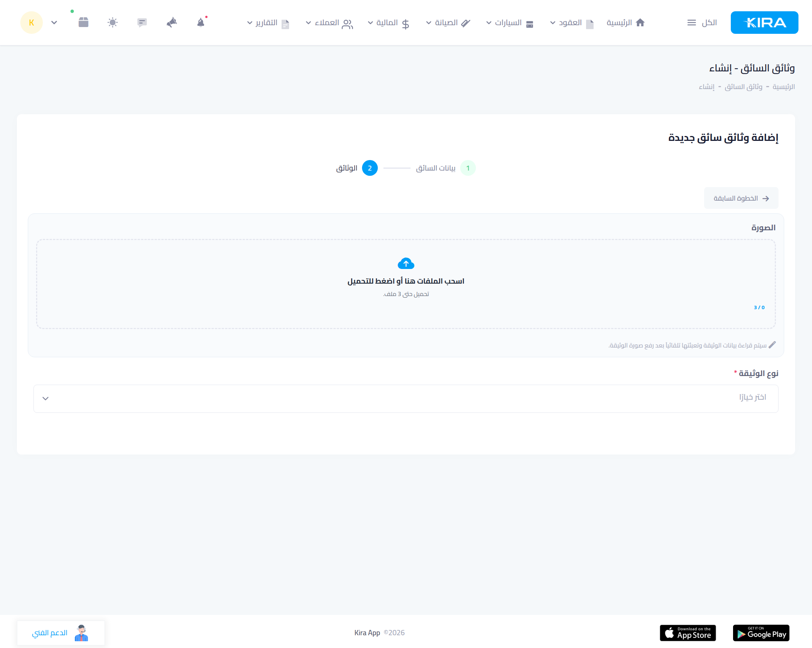
Task: Open الدعم الفني support widget
Action: coord(61,633)
